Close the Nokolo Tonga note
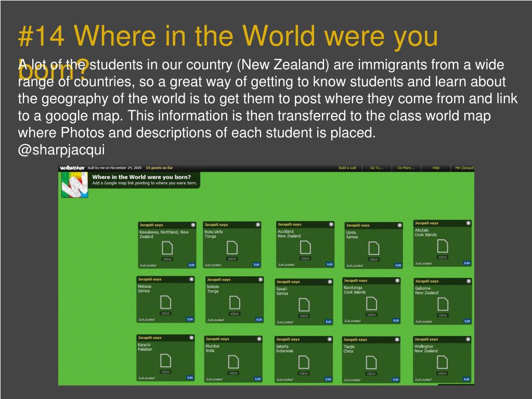Screen dimensions: 532x399 (x=261, y=279)
